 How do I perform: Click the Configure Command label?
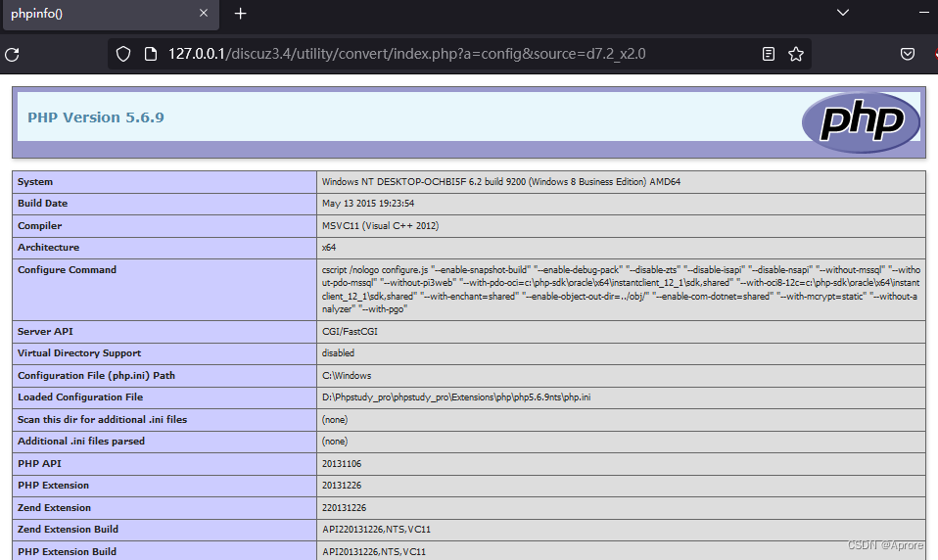pyautogui.click(x=67, y=270)
